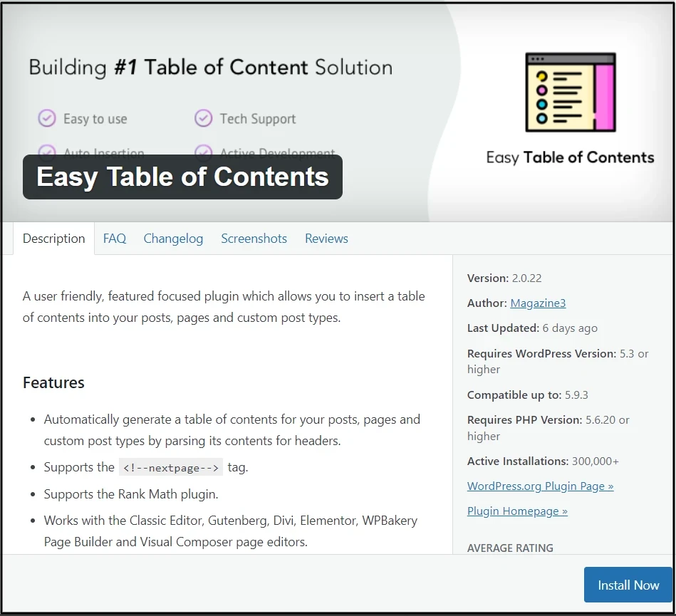
Task: Select the Description tab
Action: (x=53, y=239)
